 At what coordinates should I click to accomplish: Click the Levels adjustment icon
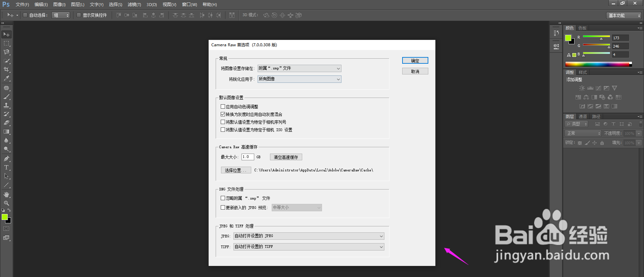tap(590, 88)
